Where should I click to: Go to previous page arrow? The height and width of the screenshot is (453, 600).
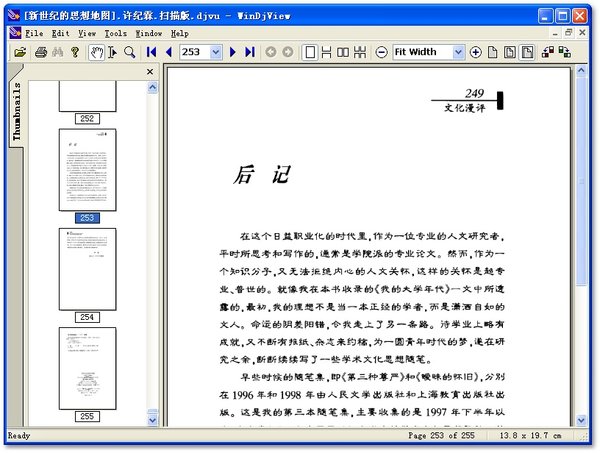tap(168, 52)
